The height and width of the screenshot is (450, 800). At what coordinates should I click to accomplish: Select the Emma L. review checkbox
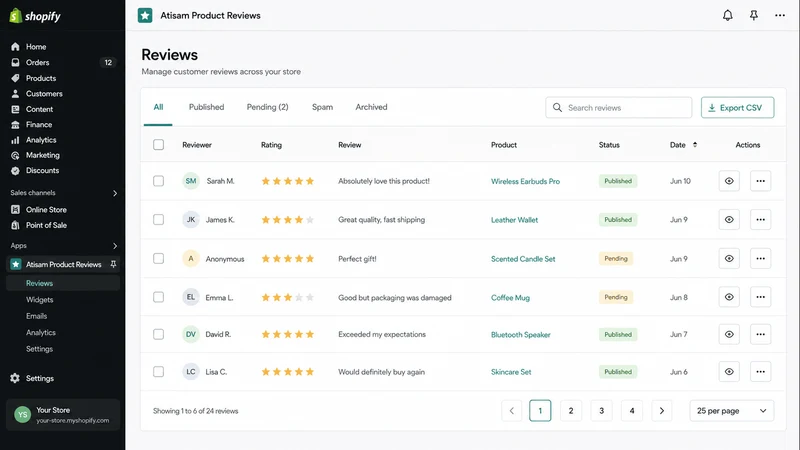[x=159, y=297]
